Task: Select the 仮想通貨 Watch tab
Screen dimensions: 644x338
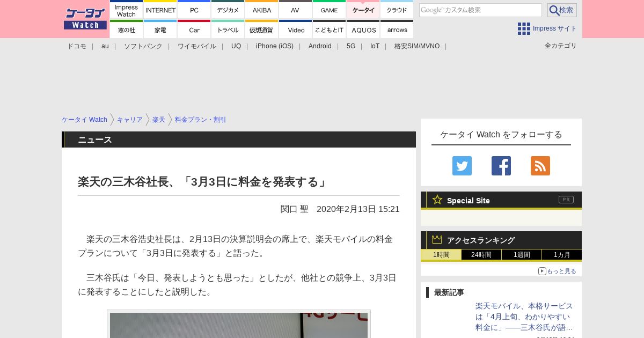Action: (262, 29)
